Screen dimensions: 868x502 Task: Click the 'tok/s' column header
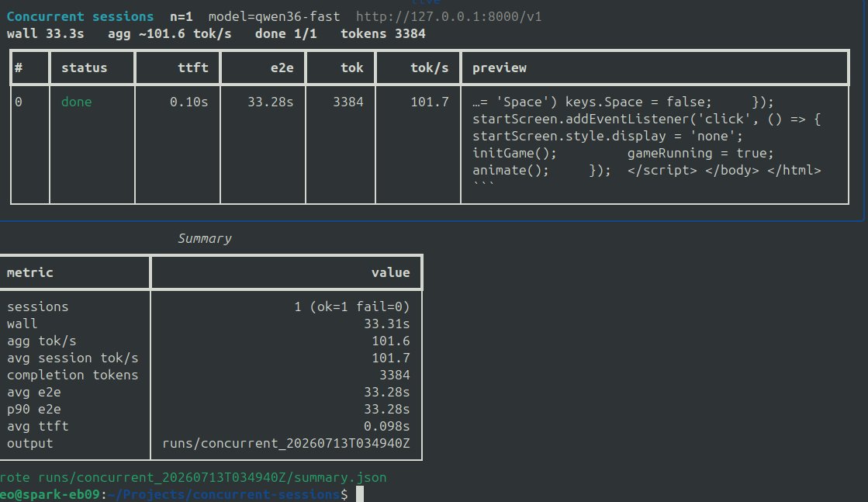pyautogui.click(x=429, y=68)
